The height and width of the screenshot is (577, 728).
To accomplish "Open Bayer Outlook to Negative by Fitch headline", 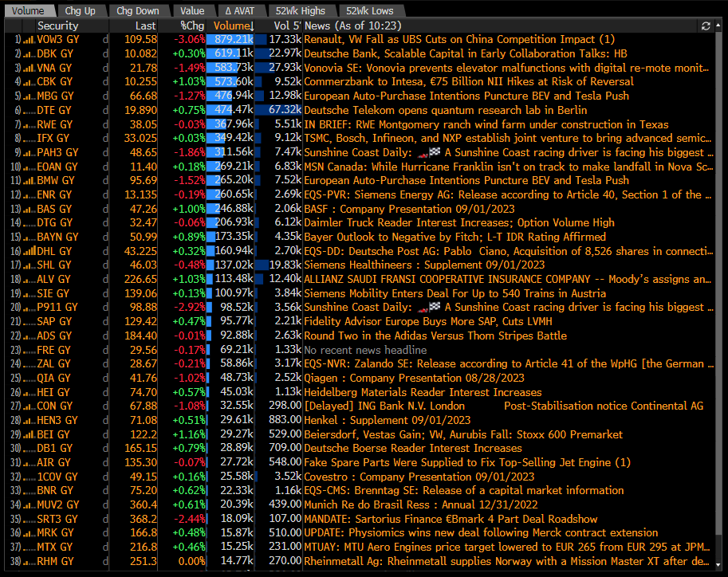I will (x=455, y=237).
